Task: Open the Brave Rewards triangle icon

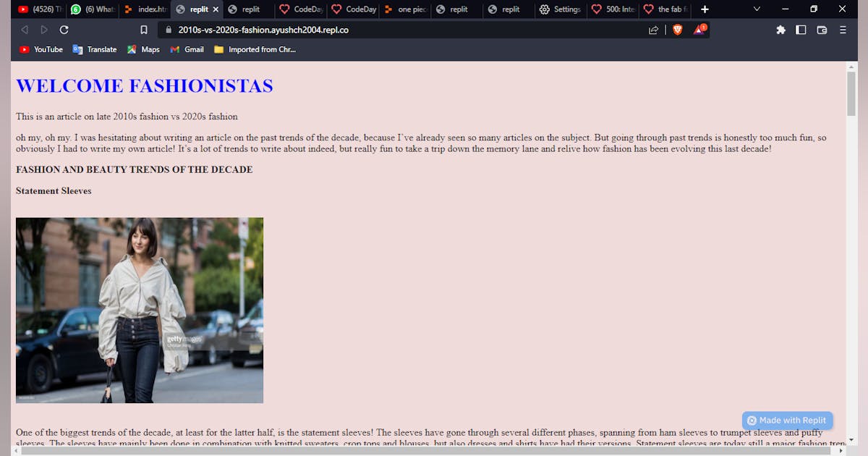Action: 699,30
